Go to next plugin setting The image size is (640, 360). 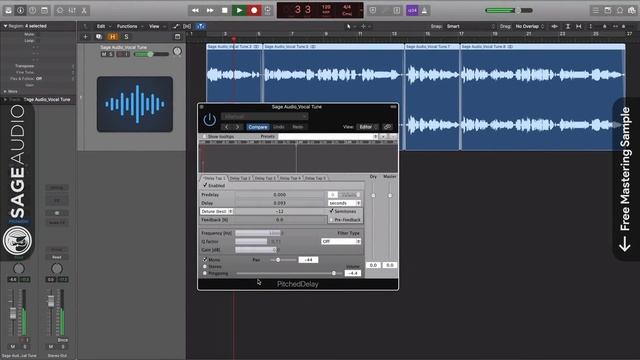[237, 127]
